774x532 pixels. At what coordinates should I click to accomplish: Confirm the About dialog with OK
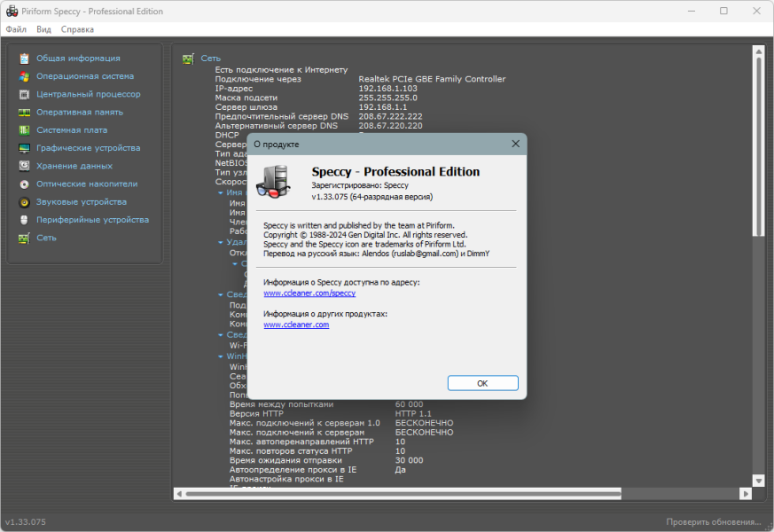coord(483,383)
